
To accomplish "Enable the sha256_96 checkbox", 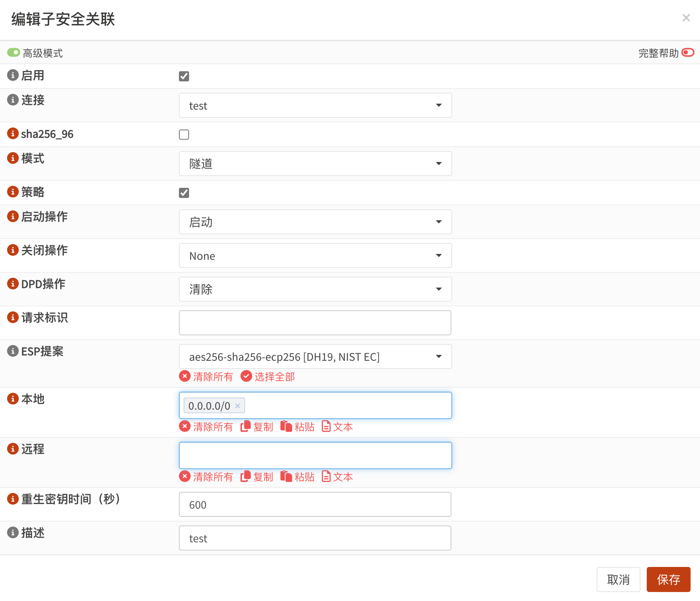I will pyautogui.click(x=184, y=135).
